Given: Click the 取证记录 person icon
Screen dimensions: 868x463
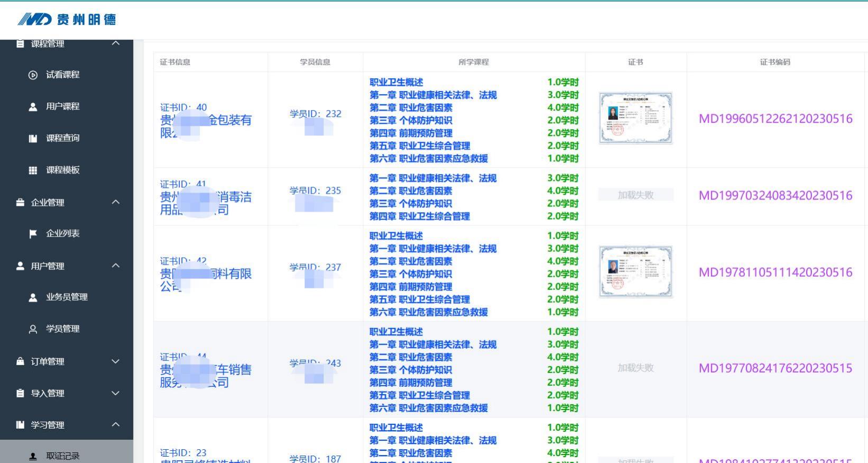Looking at the screenshot, I should pos(33,456).
